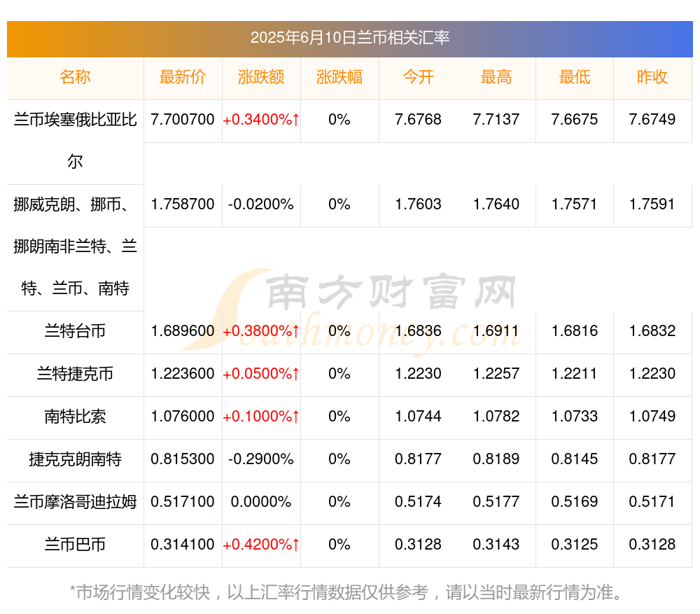Click opening price 1.0744
The image size is (700, 614).
coord(418,417)
